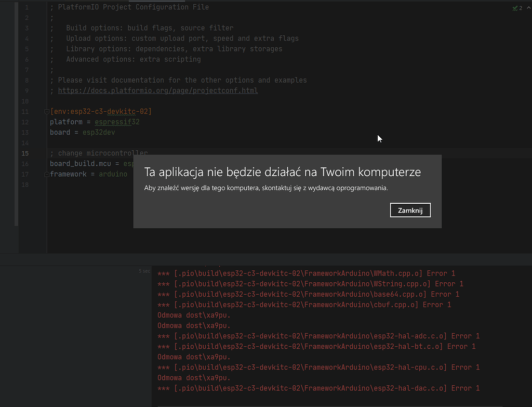The height and width of the screenshot is (407, 532).
Task: Place cursor on the espressif32 platform value
Action: point(117,122)
